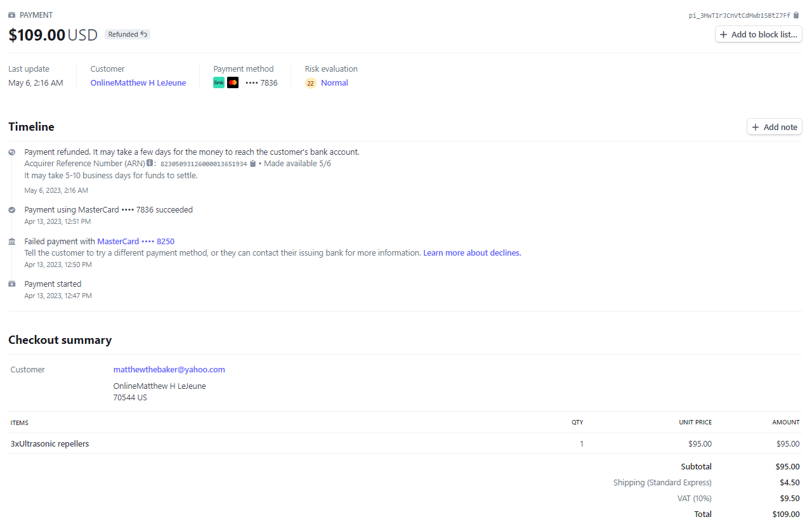
Task: Click the Add to block list button
Action: tap(758, 34)
